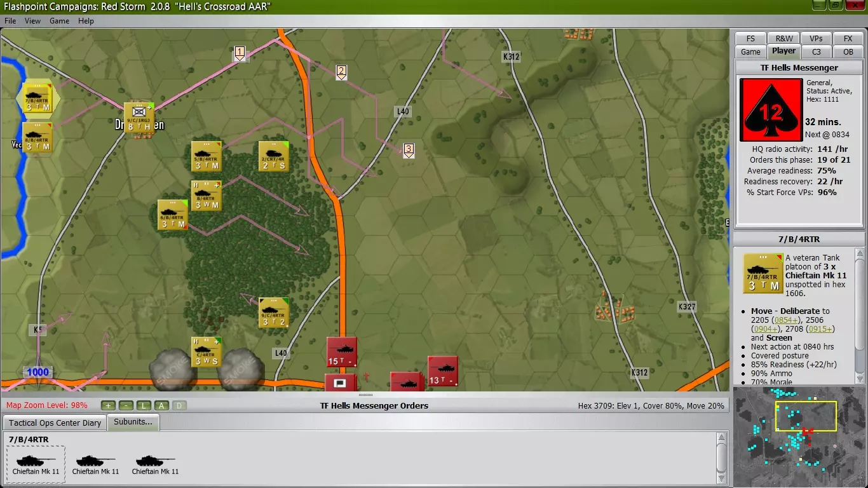Click the red enemy tank unit marked 13
Image resolution: width=868 pixels, height=488 pixels.
[443, 371]
